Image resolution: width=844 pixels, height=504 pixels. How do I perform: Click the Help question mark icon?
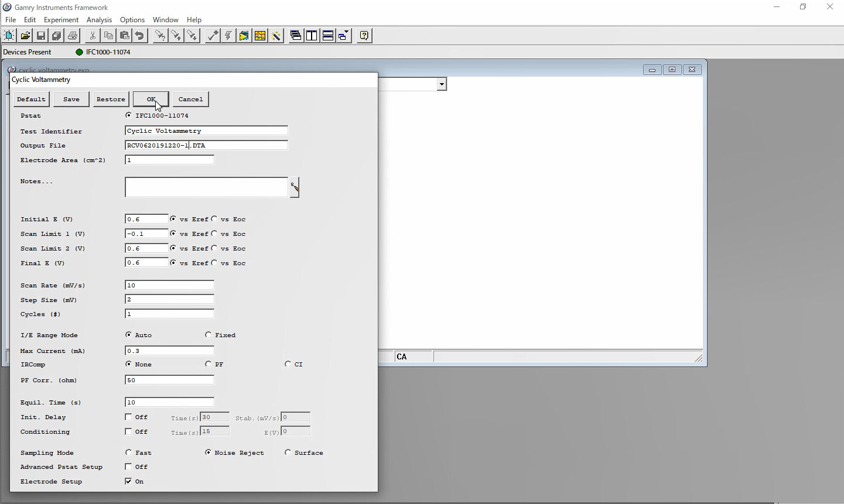364,36
